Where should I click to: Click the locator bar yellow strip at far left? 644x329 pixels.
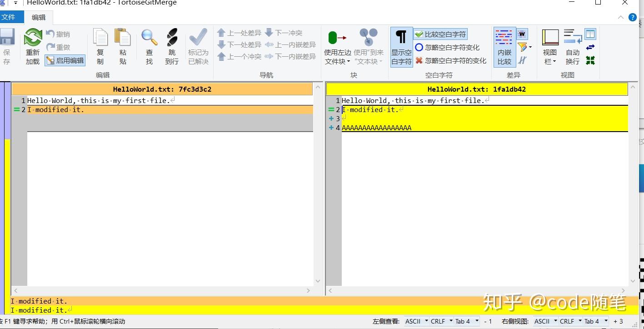(x=7, y=226)
